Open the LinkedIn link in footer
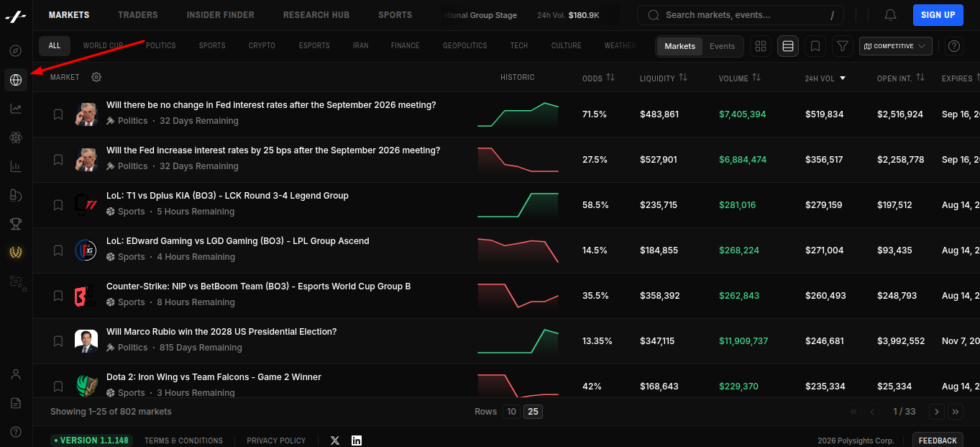 (x=357, y=441)
